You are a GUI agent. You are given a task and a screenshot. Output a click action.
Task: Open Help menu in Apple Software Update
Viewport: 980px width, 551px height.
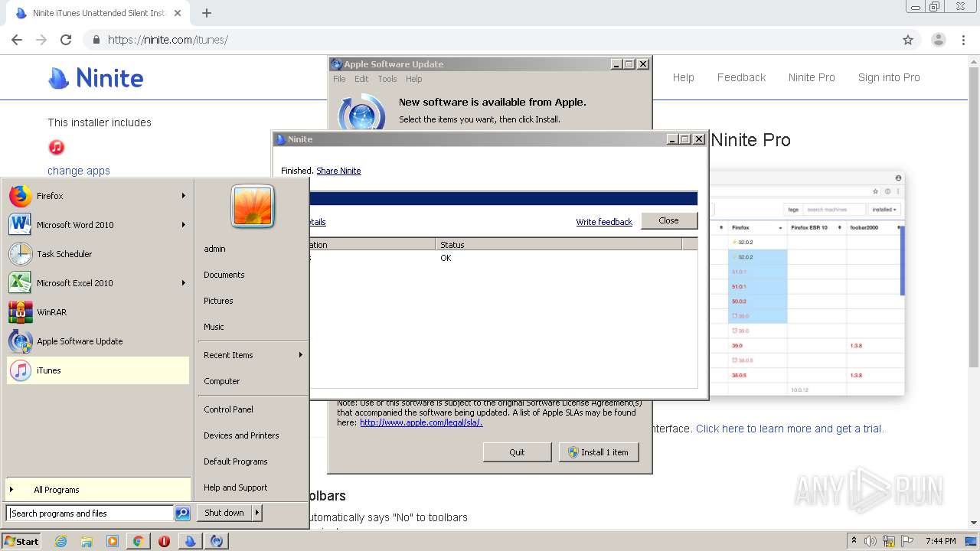click(x=414, y=79)
